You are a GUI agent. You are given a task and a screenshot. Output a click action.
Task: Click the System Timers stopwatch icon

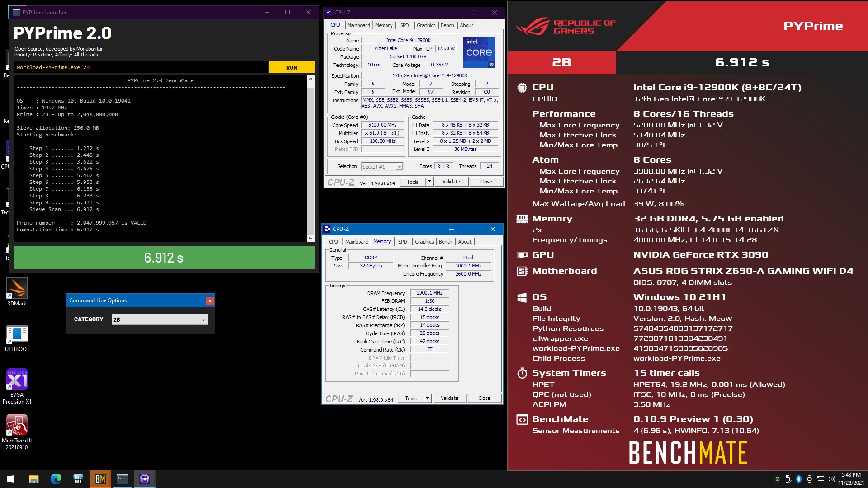pos(522,373)
